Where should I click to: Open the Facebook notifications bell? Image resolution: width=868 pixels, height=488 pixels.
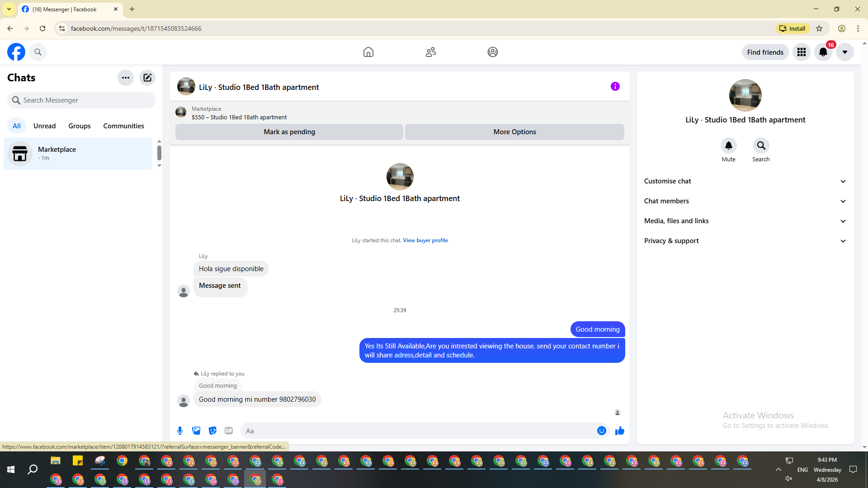tap(823, 52)
